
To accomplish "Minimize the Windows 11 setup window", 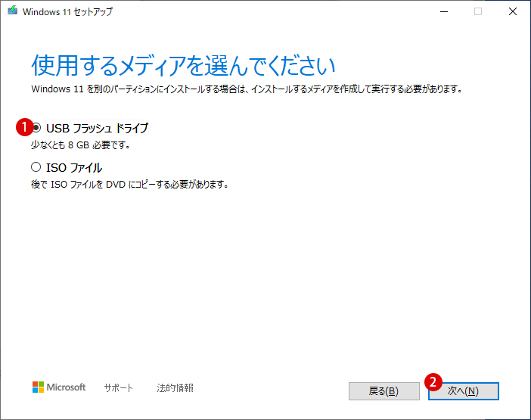I will pyautogui.click(x=444, y=11).
